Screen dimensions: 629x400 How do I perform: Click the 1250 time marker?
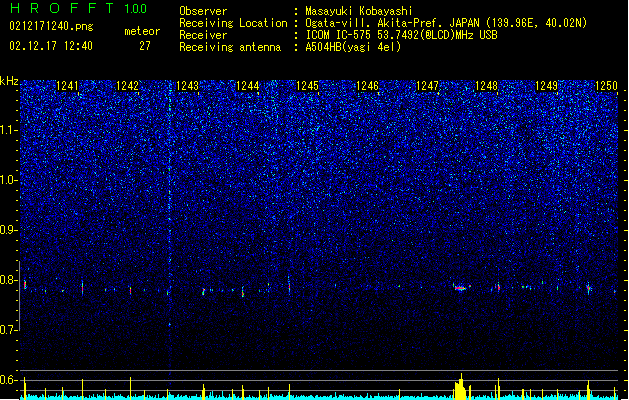tap(606, 86)
